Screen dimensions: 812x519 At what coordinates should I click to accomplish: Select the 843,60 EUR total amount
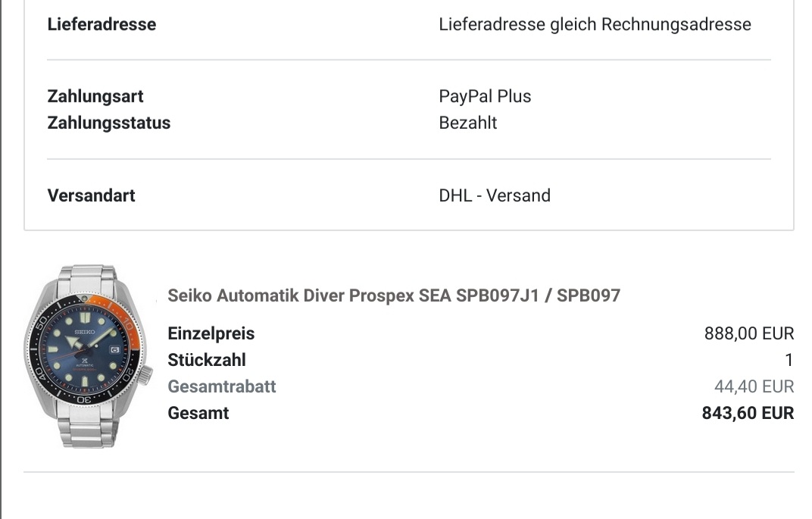click(x=748, y=414)
